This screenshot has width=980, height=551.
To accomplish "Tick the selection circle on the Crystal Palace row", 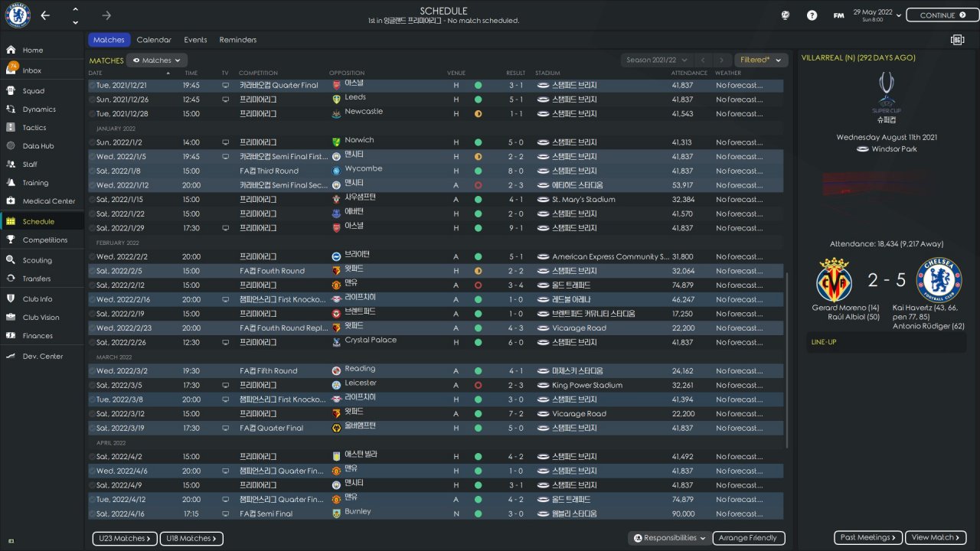I will pos(93,342).
